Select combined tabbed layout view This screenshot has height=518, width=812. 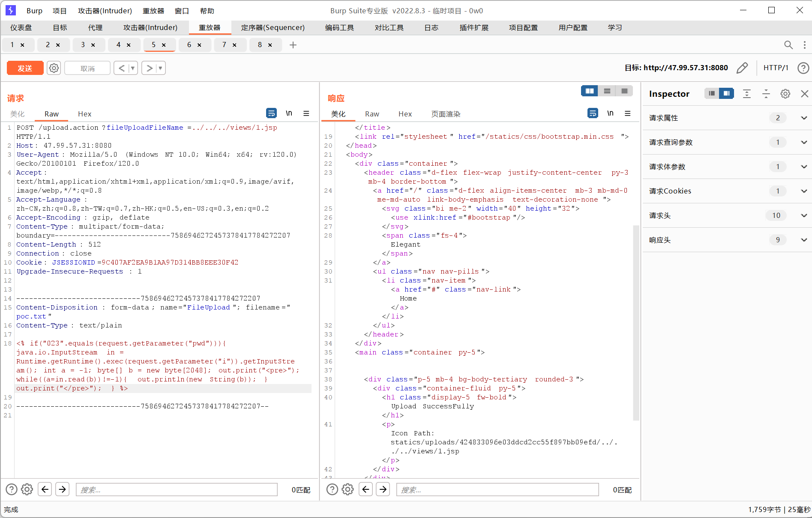coord(624,91)
